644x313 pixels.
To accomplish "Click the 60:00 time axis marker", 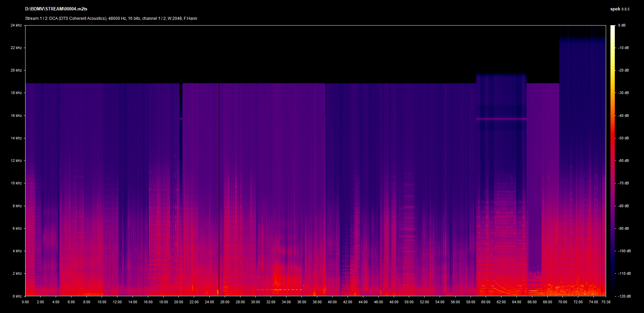I will [486, 302].
